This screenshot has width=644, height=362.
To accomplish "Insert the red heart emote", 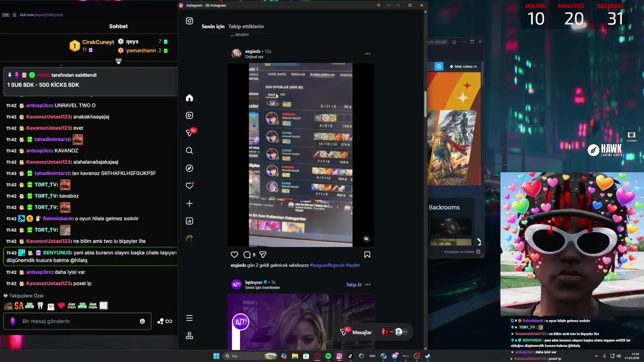I will 61,306.
